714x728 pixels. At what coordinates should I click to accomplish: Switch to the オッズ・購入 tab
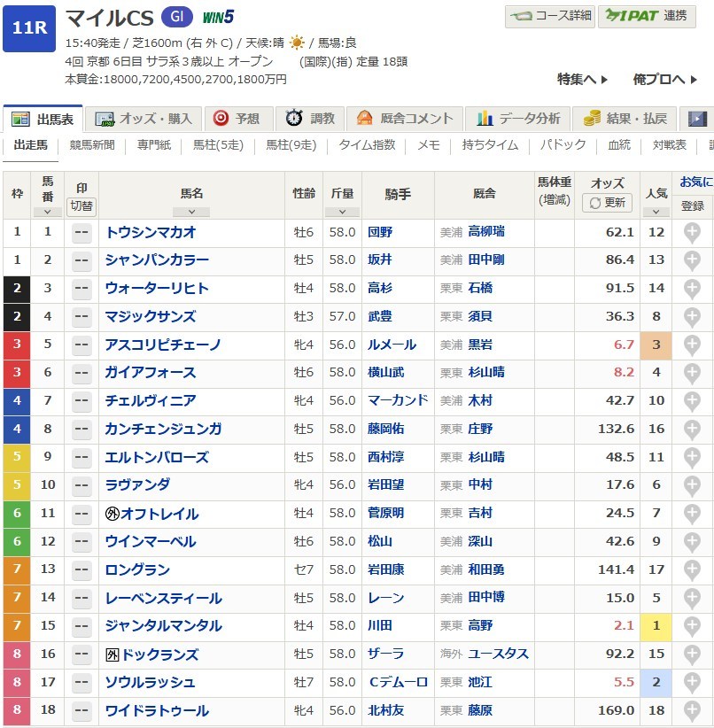coord(144,119)
